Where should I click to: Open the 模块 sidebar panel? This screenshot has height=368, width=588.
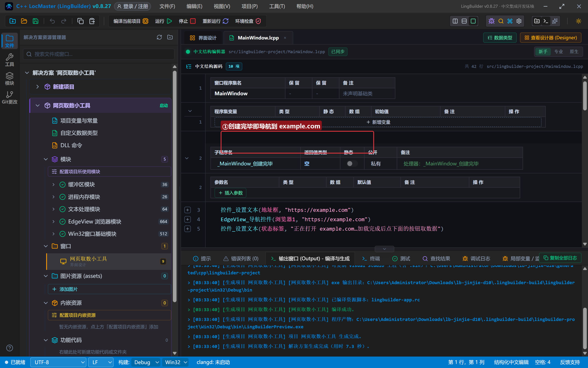[x=9, y=79]
